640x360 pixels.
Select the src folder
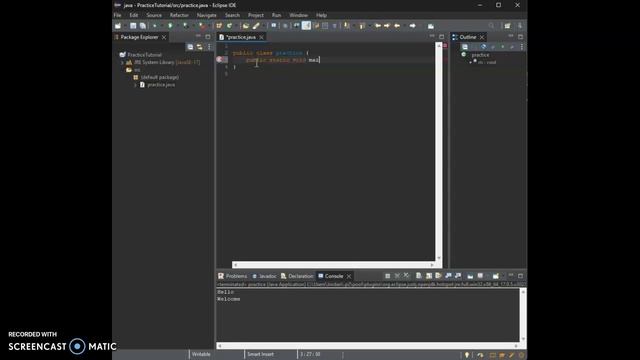click(137, 70)
